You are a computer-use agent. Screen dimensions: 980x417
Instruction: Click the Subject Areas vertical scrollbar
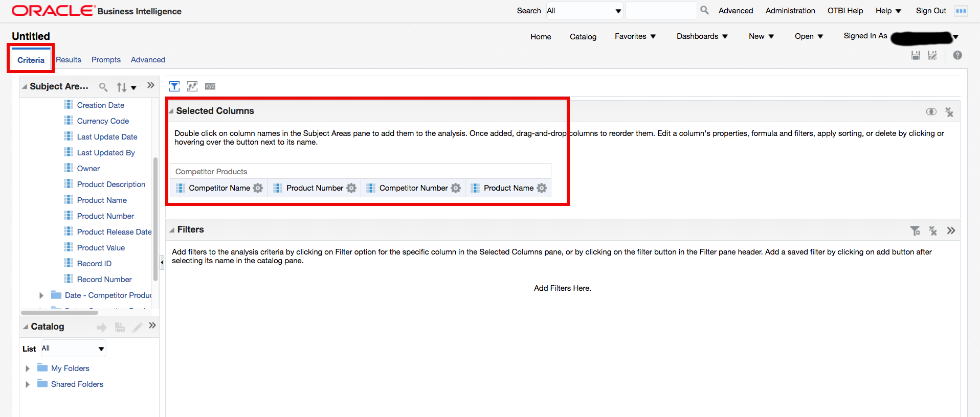155,219
